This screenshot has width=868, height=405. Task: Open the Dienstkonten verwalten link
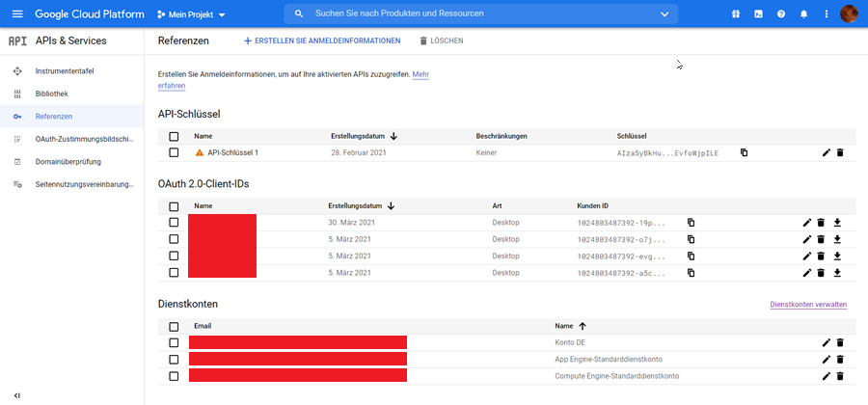click(x=808, y=305)
